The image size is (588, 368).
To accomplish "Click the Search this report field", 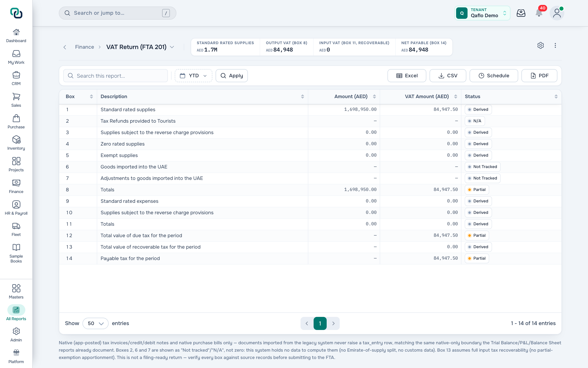I will [116, 76].
